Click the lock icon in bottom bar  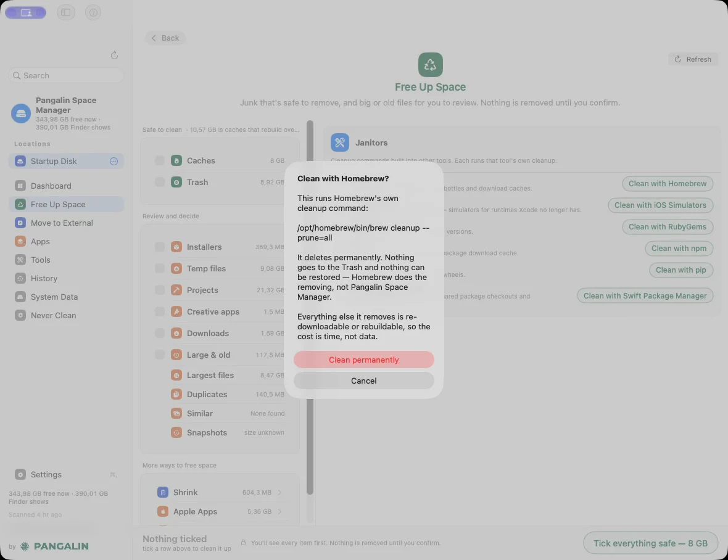point(243,542)
